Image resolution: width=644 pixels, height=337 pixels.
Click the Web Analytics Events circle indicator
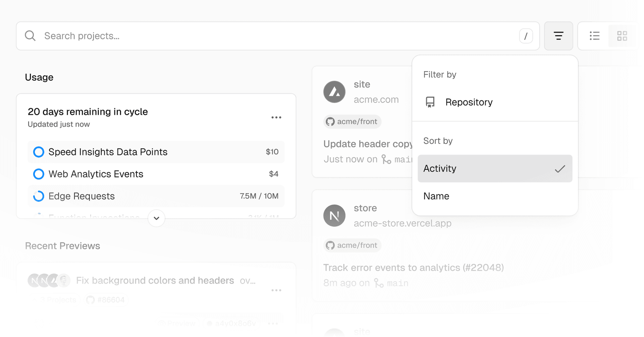(x=39, y=174)
